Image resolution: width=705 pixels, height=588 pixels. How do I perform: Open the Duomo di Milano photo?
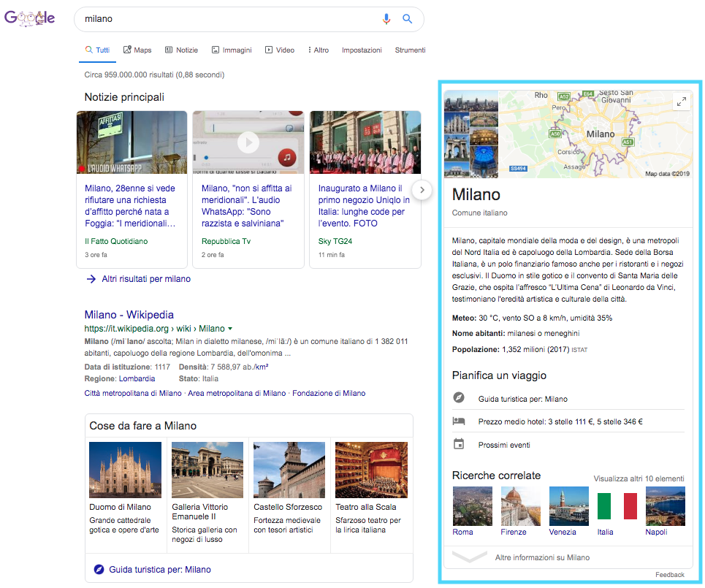click(x=125, y=470)
